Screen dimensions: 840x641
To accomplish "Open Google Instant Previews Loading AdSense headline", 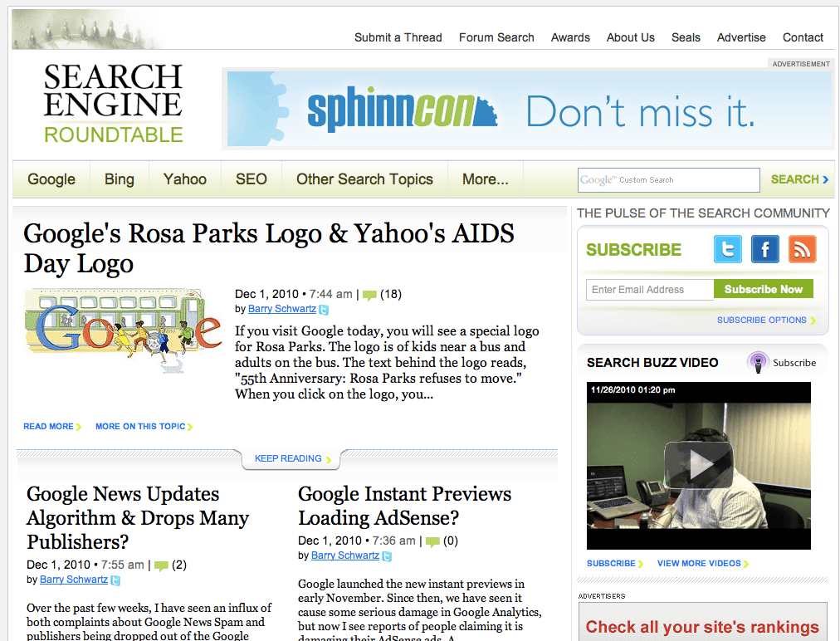I will tap(405, 506).
